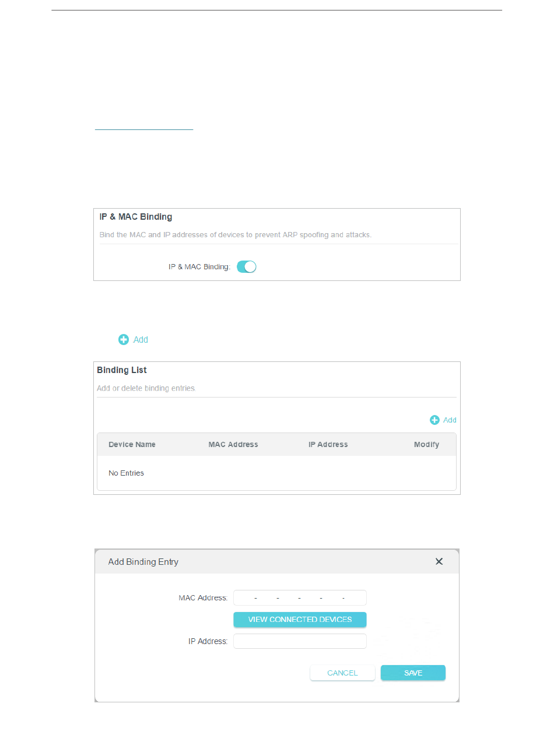Select the MAC Address column header
The image size is (554, 756).
click(233, 445)
